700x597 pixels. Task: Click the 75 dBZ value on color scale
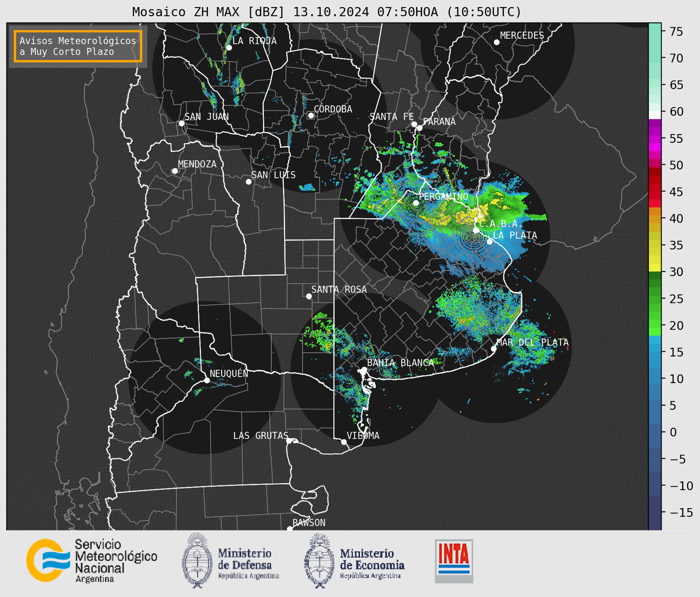point(676,32)
